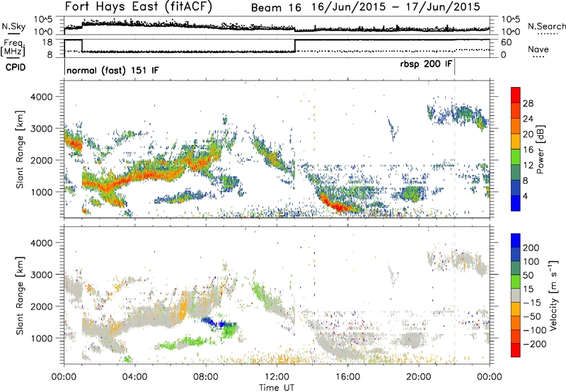Click the -200 tick label on Velocity colorbar
Screen dimensions: 566x392
click(535, 344)
